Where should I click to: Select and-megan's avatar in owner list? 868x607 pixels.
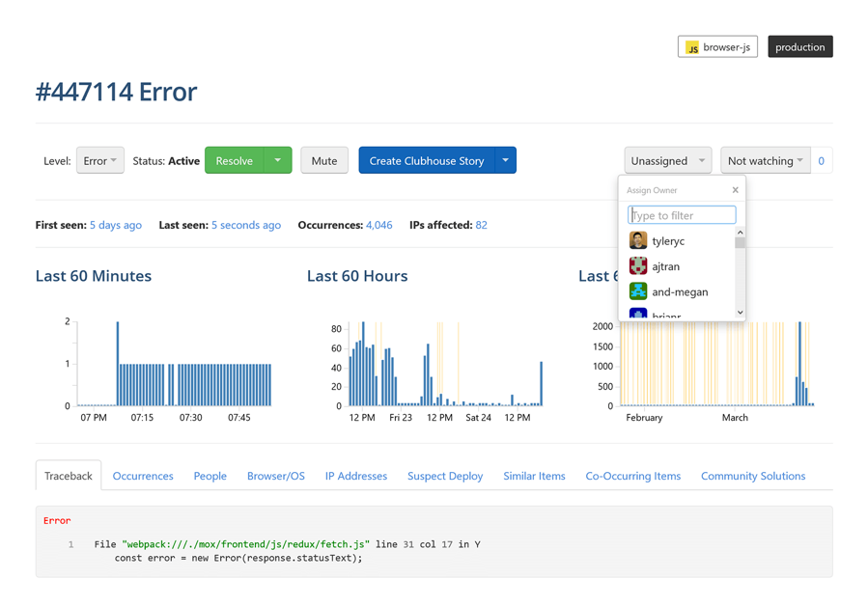(x=638, y=291)
